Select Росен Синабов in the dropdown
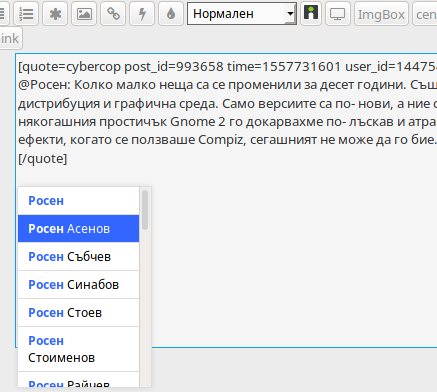The width and height of the screenshot is (437, 392). (x=79, y=285)
